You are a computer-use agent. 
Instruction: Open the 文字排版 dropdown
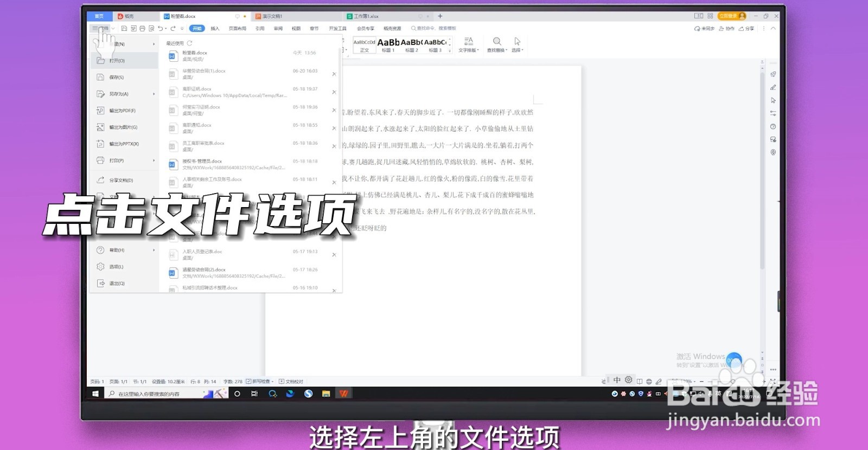click(x=469, y=45)
